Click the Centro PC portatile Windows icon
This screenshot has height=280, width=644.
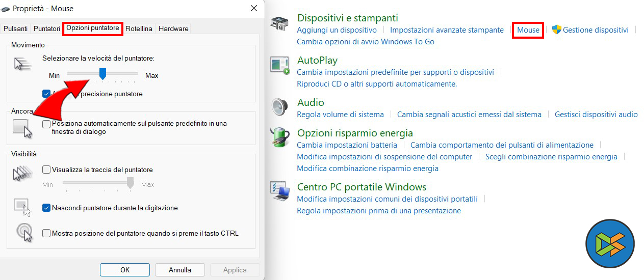[x=280, y=190]
